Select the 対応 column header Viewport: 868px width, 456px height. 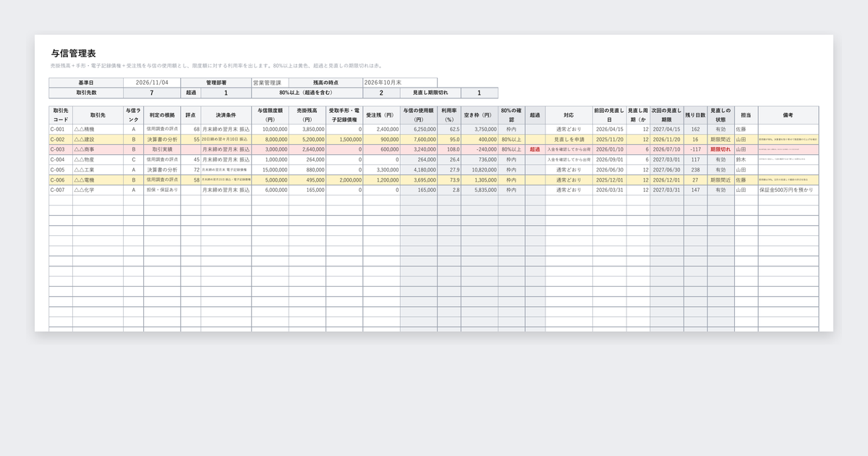pos(569,115)
